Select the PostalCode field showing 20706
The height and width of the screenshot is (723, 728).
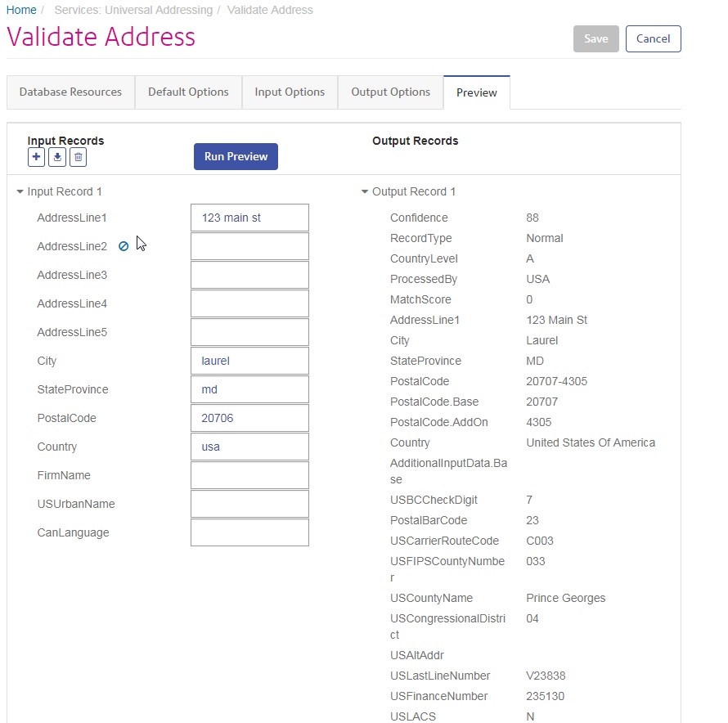point(249,417)
